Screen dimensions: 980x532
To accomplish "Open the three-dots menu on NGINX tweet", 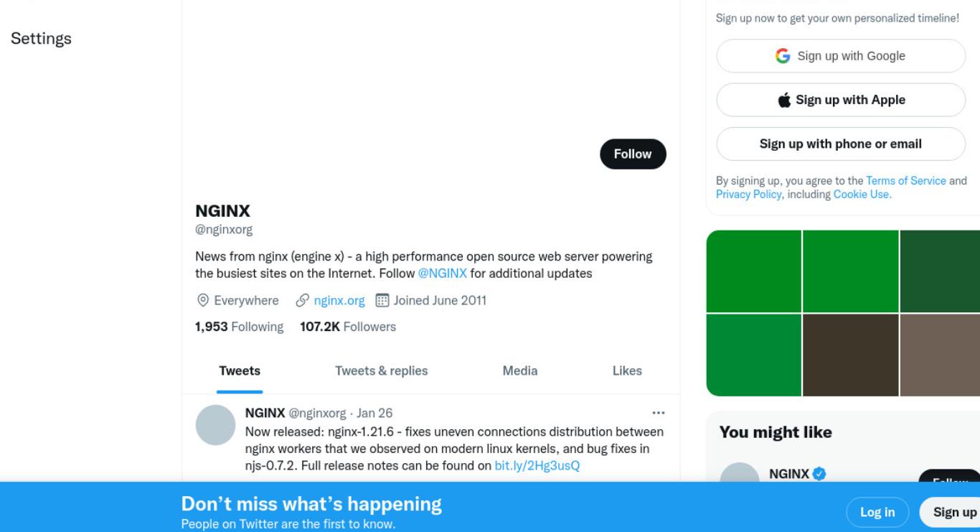I will pyautogui.click(x=658, y=413).
